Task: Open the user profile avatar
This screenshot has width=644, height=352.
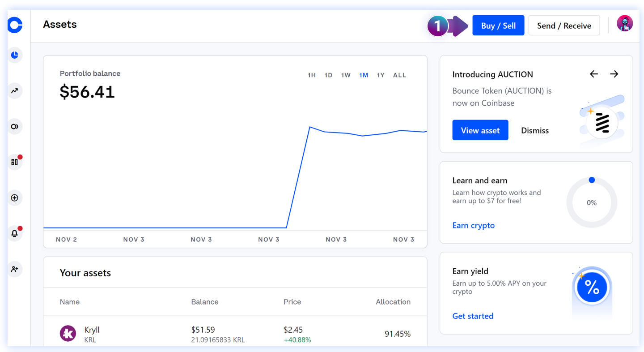Action: click(625, 23)
